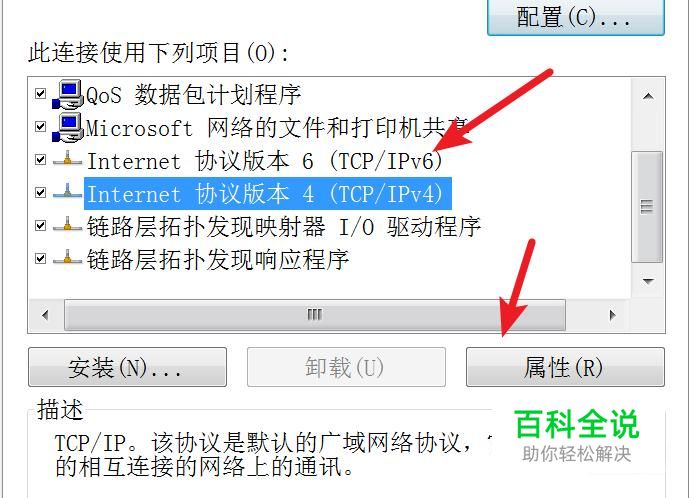
Task: Click the 安装(N)... install button
Action: 128,367
